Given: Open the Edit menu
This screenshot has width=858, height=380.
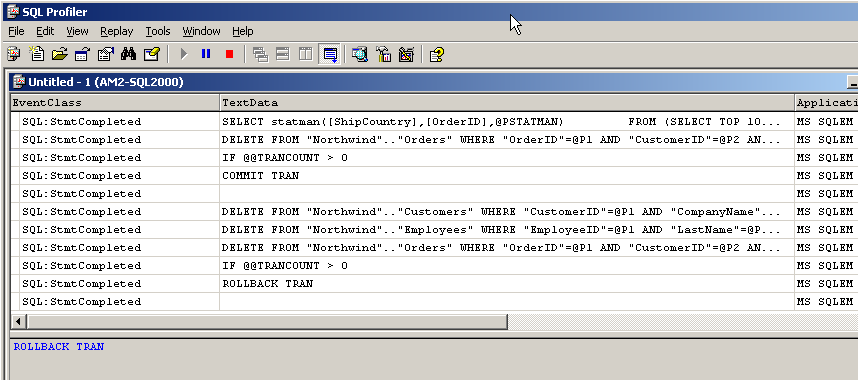Looking at the screenshot, I should [45, 31].
